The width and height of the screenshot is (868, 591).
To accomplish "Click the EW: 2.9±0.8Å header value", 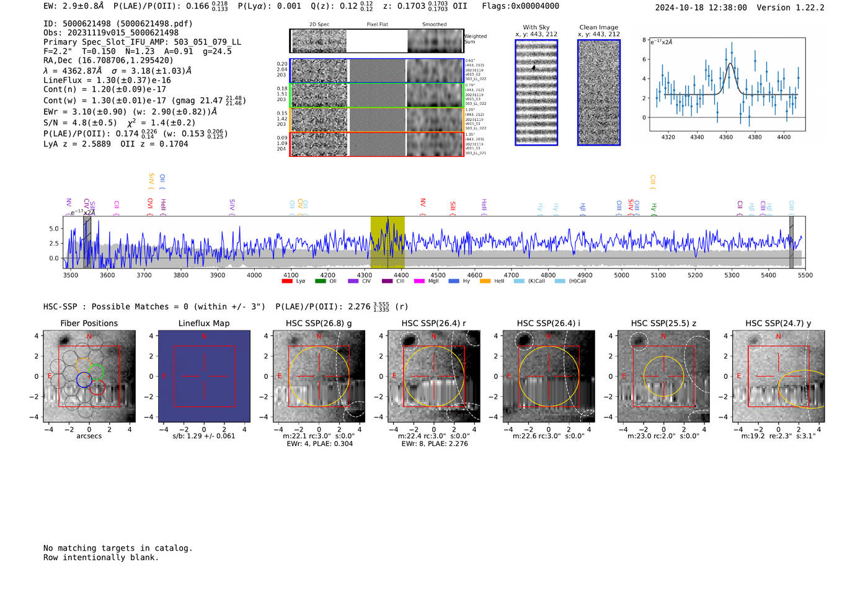I will pos(73,6).
